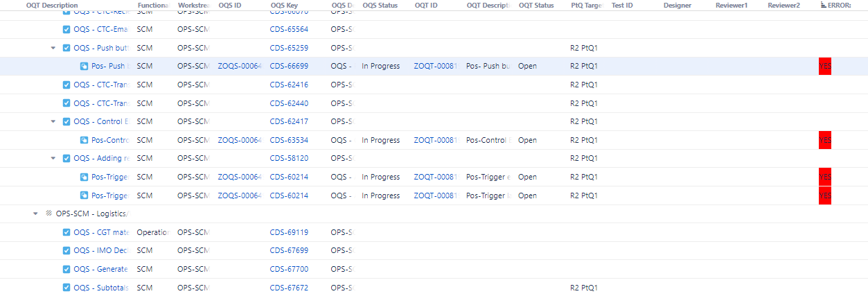Collapse the OQS - Push butt row
The image size is (868, 296).
point(53,48)
